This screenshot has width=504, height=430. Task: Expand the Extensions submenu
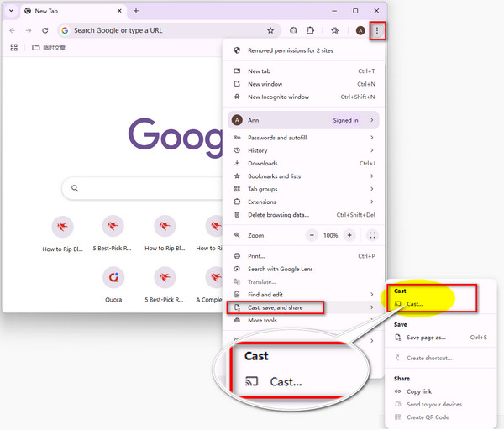tap(304, 202)
